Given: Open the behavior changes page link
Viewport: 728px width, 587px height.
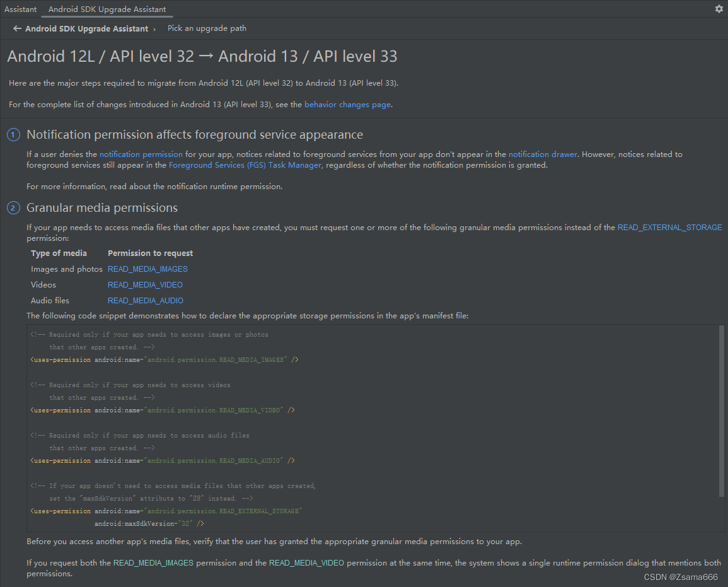Looking at the screenshot, I should (x=347, y=104).
